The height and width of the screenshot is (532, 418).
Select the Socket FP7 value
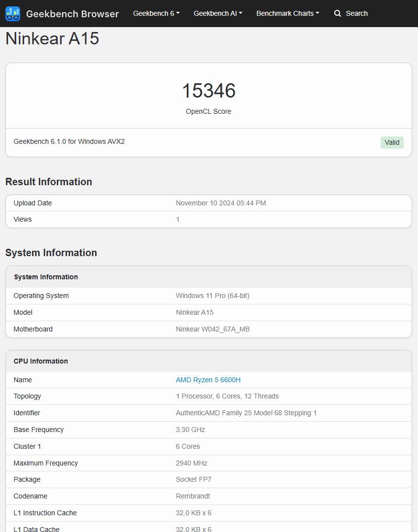pyautogui.click(x=194, y=479)
